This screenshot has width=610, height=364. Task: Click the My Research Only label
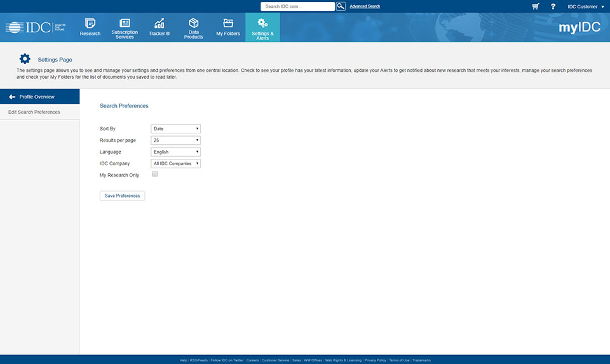[119, 175]
